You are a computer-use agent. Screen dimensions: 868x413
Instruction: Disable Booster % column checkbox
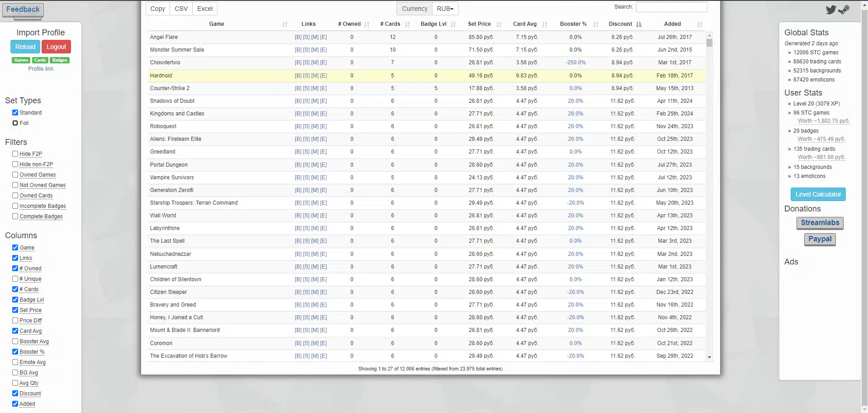tap(15, 351)
